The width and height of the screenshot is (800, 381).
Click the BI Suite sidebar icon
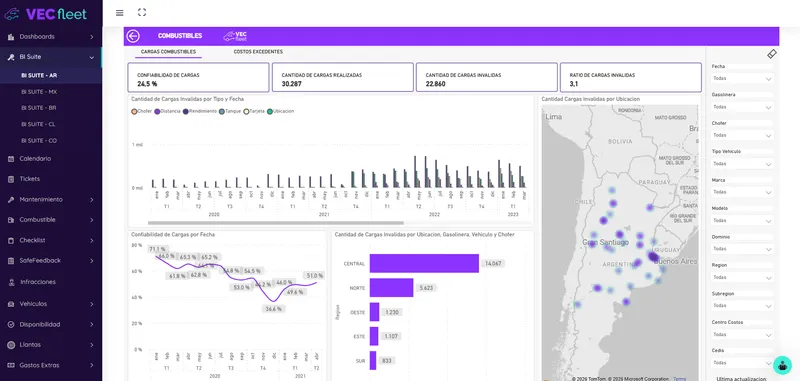point(11,57)
